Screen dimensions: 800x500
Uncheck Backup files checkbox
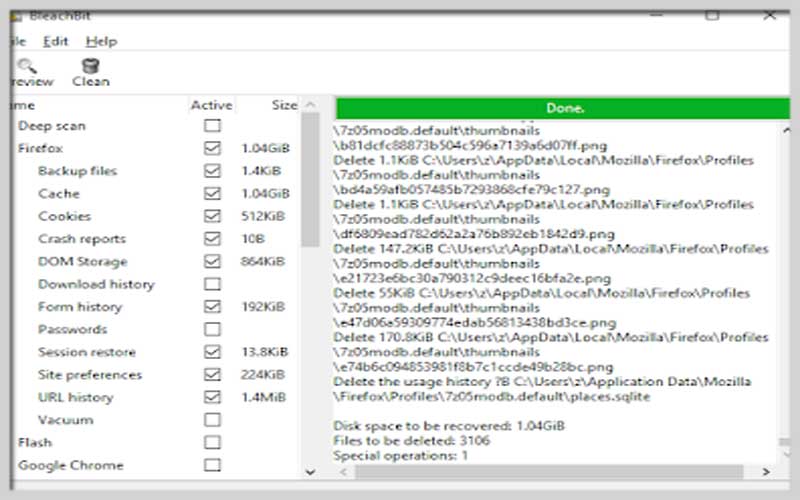click(212, 170)
